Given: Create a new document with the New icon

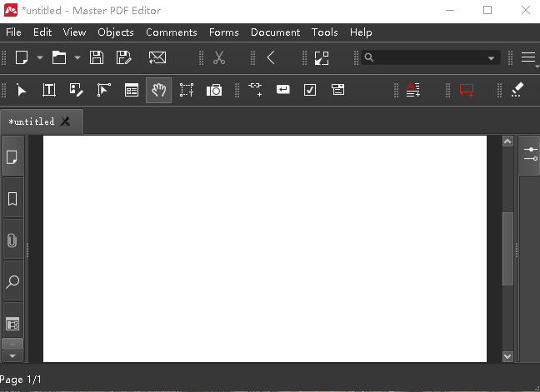Looking at the screenshot, I should click(22, 57).
